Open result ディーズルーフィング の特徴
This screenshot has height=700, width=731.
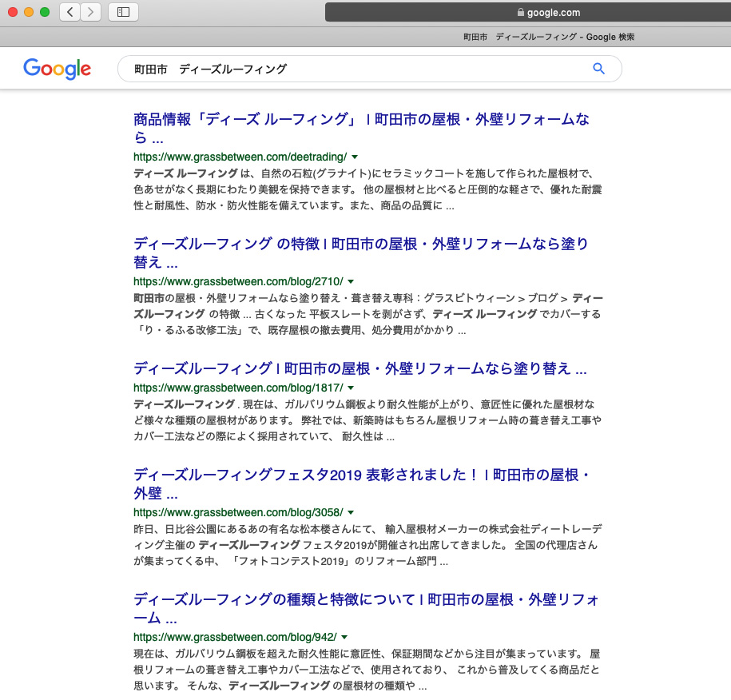[361, 253]
